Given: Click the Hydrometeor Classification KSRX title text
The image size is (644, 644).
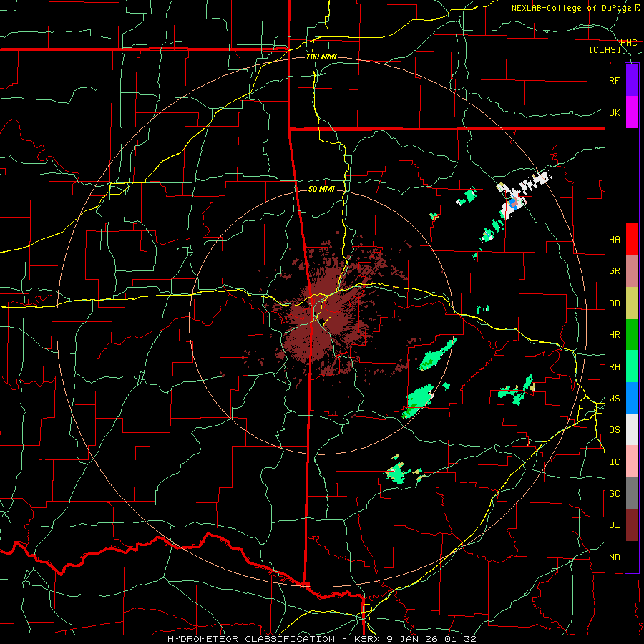Looking at the screenshot, I should click(x=321, y=639).
